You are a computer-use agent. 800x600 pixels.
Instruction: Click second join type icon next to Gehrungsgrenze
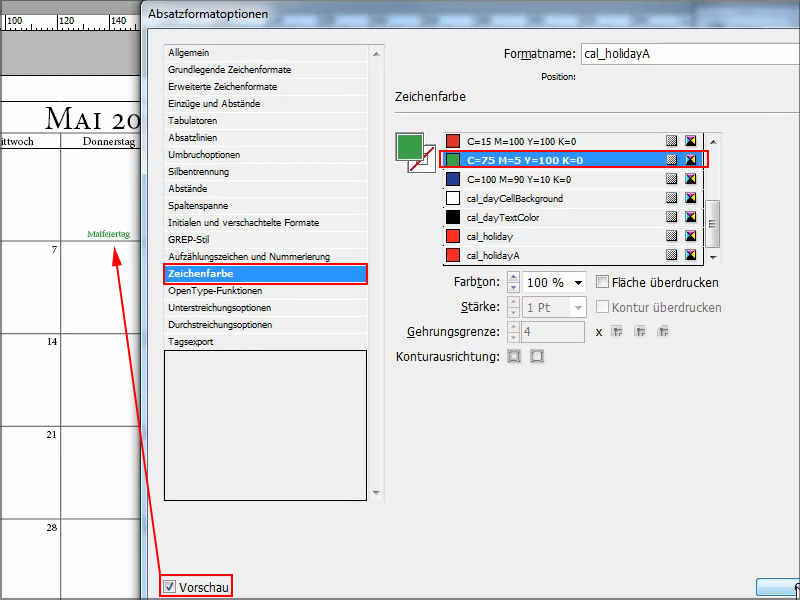point(640,332)
